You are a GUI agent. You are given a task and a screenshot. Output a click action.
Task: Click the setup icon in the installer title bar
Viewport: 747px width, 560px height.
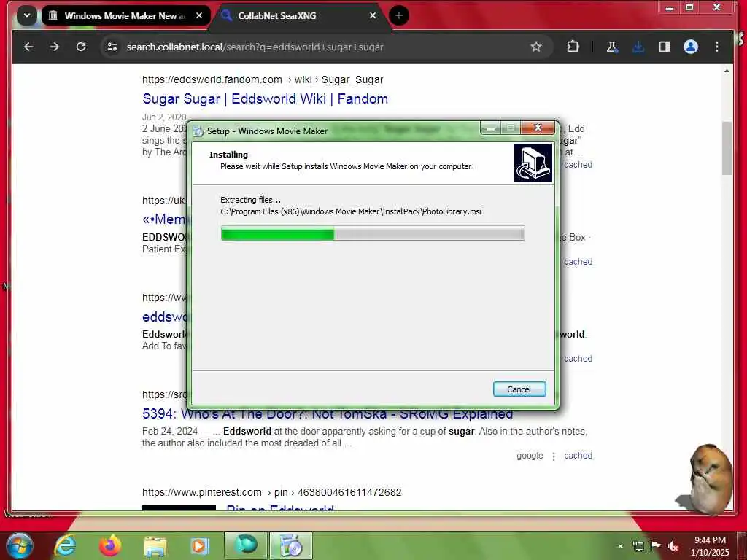[198, 131]
